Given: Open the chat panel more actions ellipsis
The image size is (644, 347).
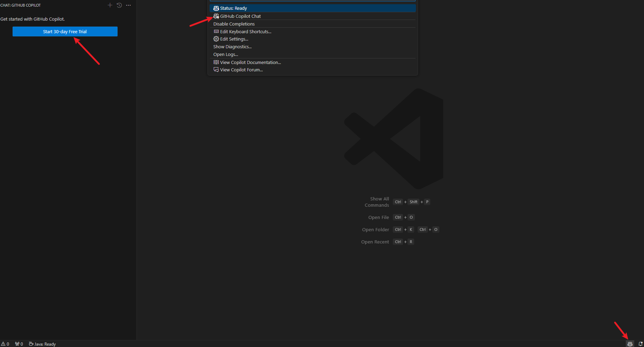Looking at the screenshot, I should (x=128, y=5).
